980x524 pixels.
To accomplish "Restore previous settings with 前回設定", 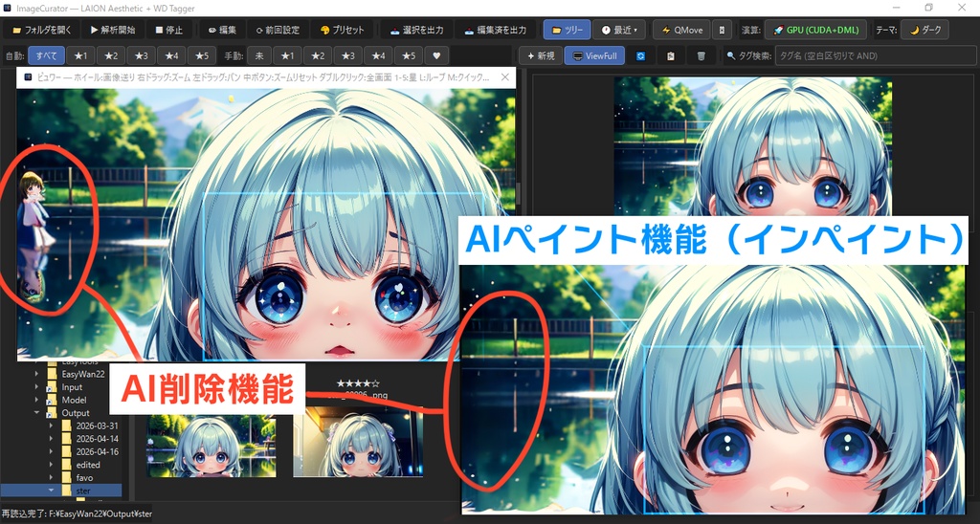I will coord(277,30).
